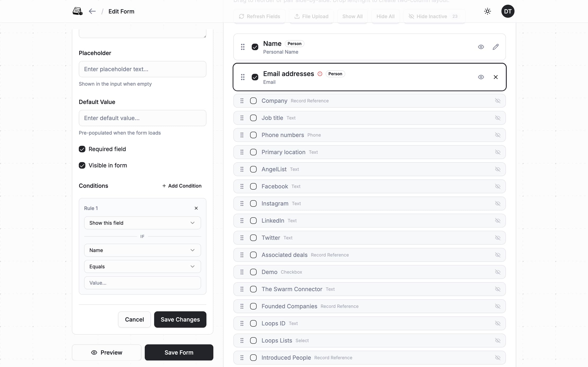Open the DT user avatar menu

tap(507, 11)
